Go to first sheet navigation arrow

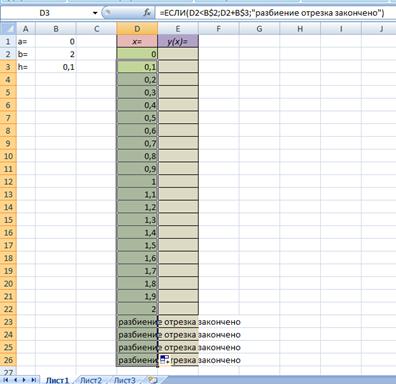pos(6,380)
